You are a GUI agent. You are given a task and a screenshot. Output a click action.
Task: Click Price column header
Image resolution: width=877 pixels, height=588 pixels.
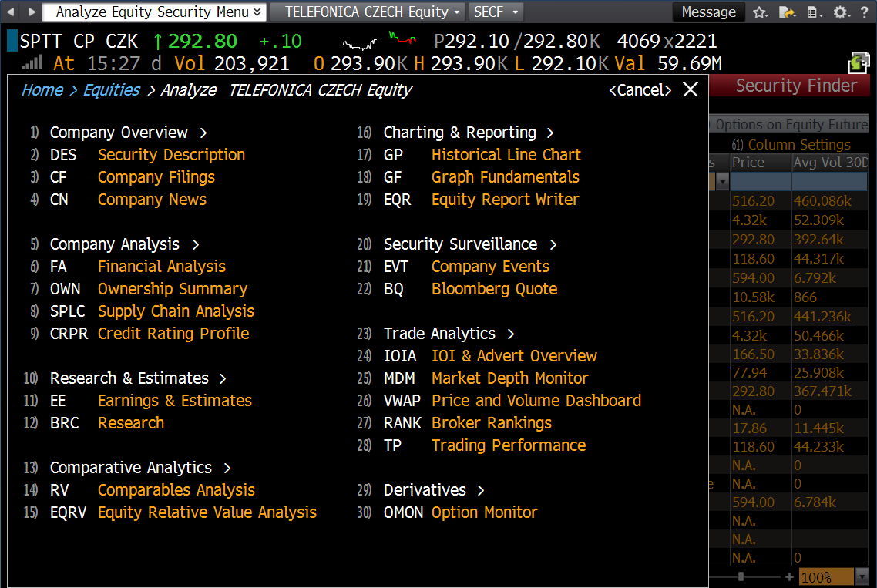761,163
